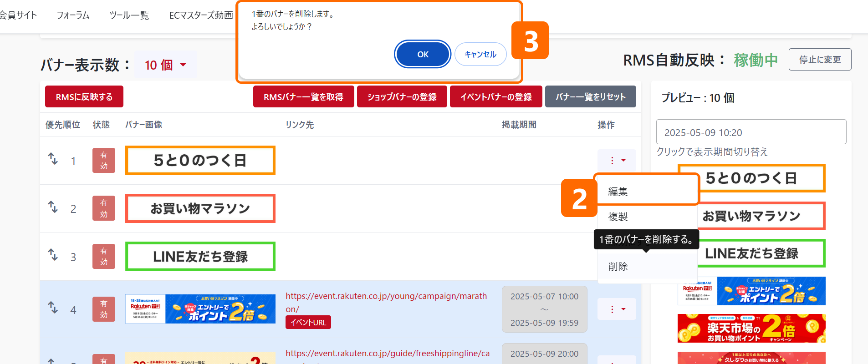Select 複製 in the actions menu
Screen dimensions: 868x364
[x=647, y=217]
